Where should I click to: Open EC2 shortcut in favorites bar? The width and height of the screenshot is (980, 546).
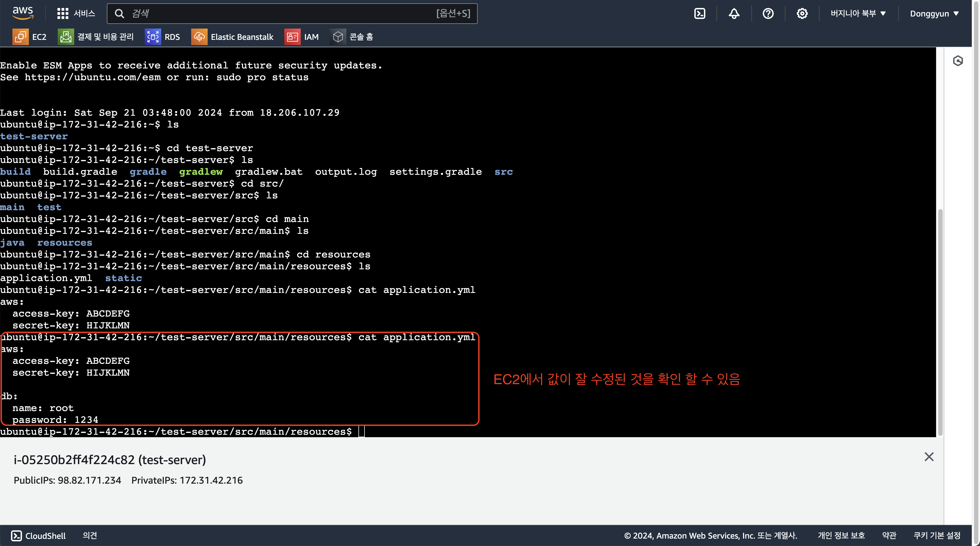29,37
